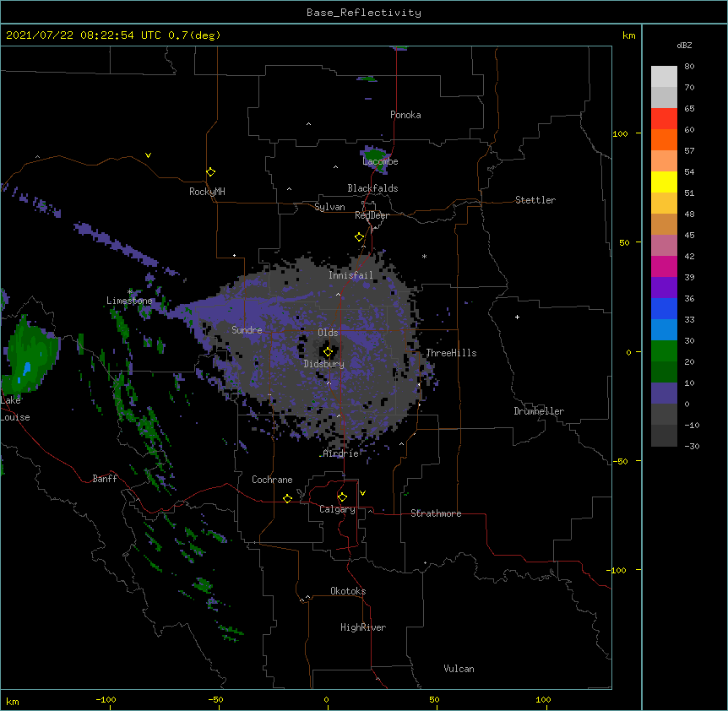Click the yellow V marker near Calgary

click(362, 493)
